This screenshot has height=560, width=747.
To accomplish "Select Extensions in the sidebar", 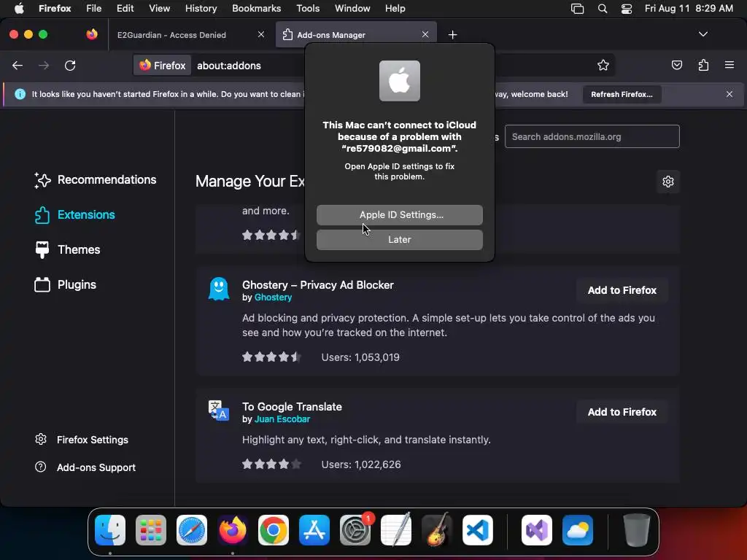I will coord(75,215).
